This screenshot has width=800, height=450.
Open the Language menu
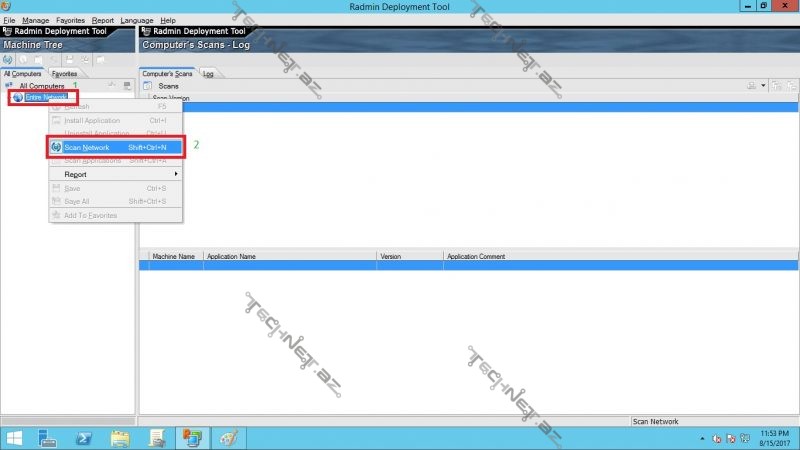click(137, 20)
